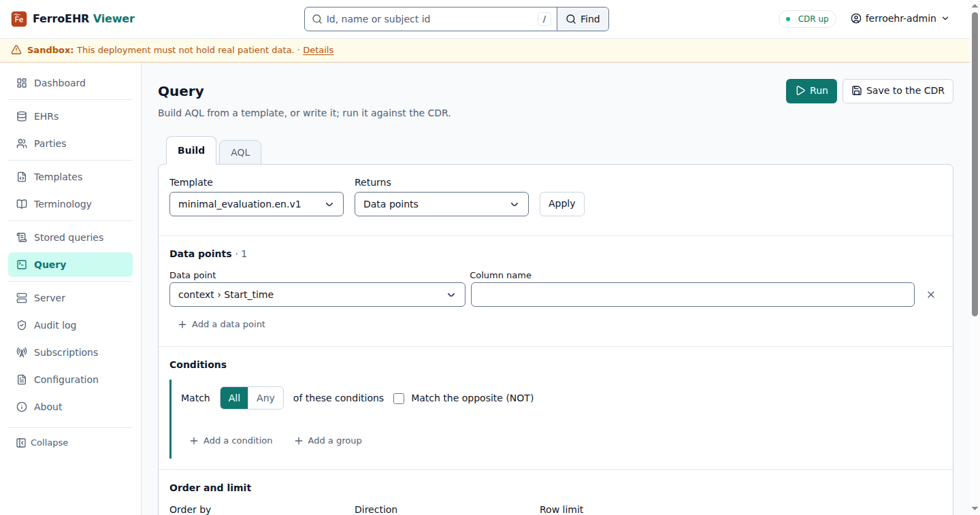Viewport: 980px width, 515px height.
Task: Click the Find search button
Action: pos(583,19)
